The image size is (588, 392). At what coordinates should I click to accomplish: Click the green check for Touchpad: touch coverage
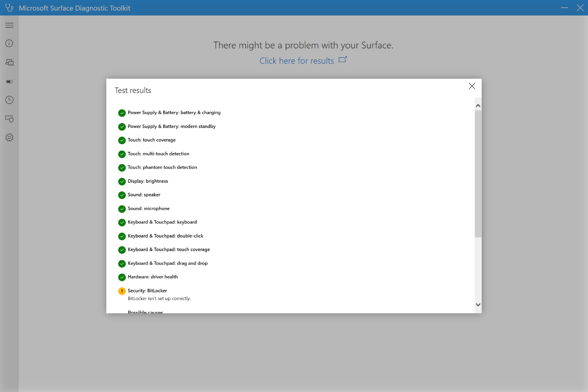click(122, 250)
